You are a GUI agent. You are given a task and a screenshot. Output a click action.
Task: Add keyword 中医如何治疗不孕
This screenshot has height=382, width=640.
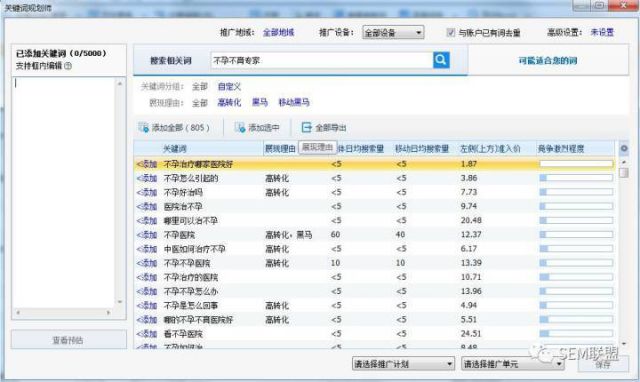(x=147, y=249)
